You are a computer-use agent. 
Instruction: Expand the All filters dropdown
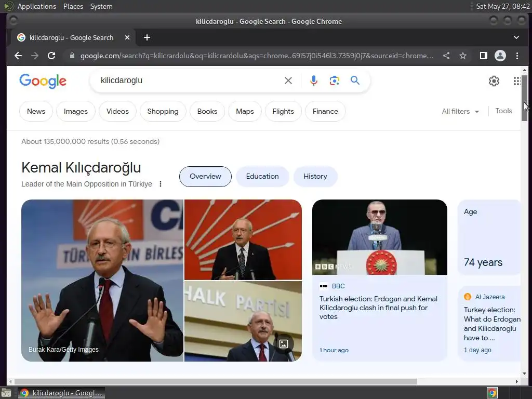460,111
